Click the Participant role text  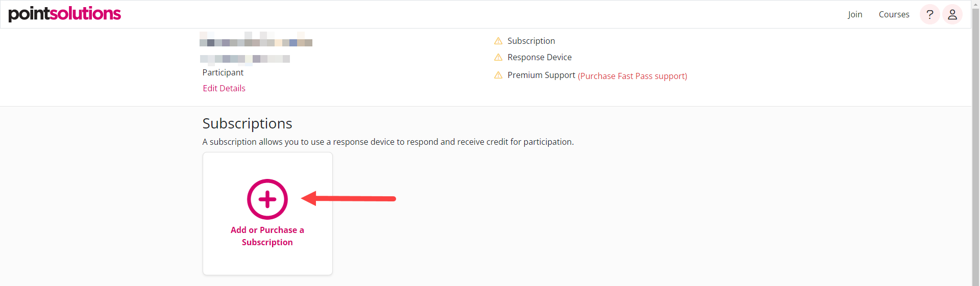[x=223, y=72]
